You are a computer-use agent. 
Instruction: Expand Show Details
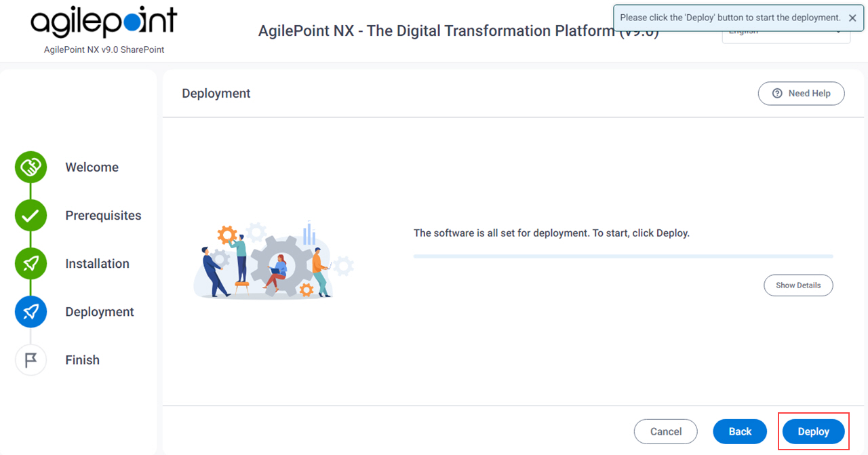tap(798, 285)
